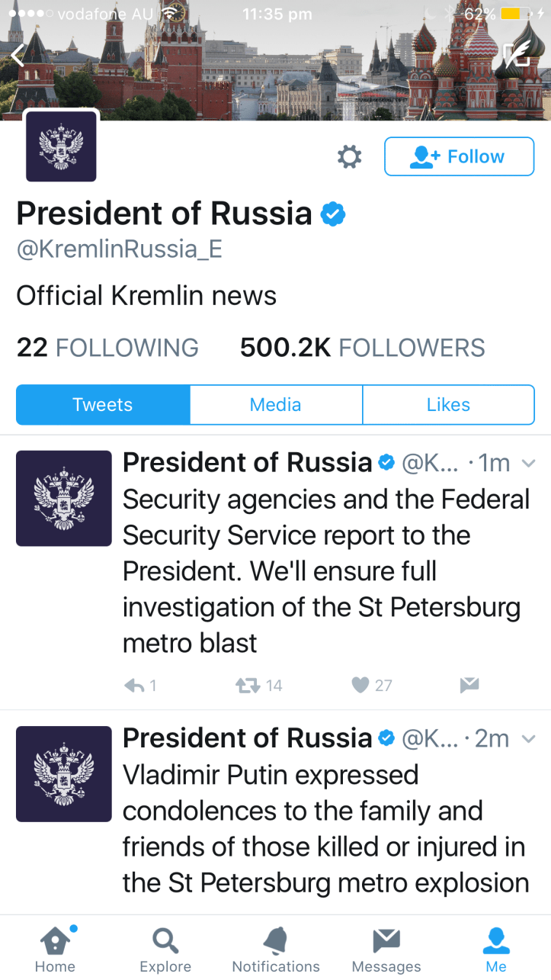Open the profile settings gear
551x980 pixels.
click(349, 157)
